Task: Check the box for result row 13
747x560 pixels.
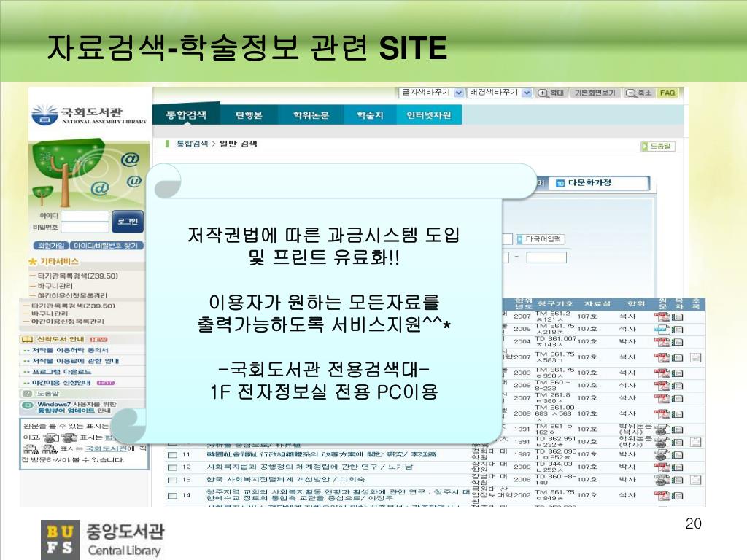Action: point(172,480)
